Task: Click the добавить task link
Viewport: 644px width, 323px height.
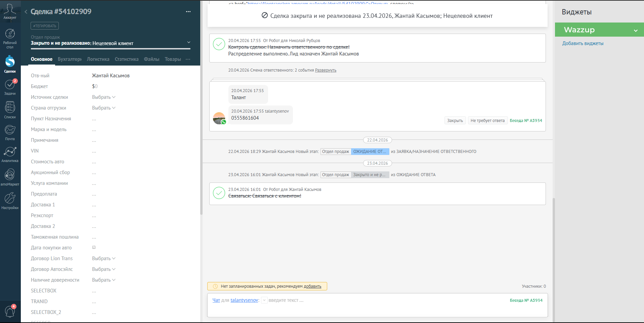Action: [x=312, y=286]
